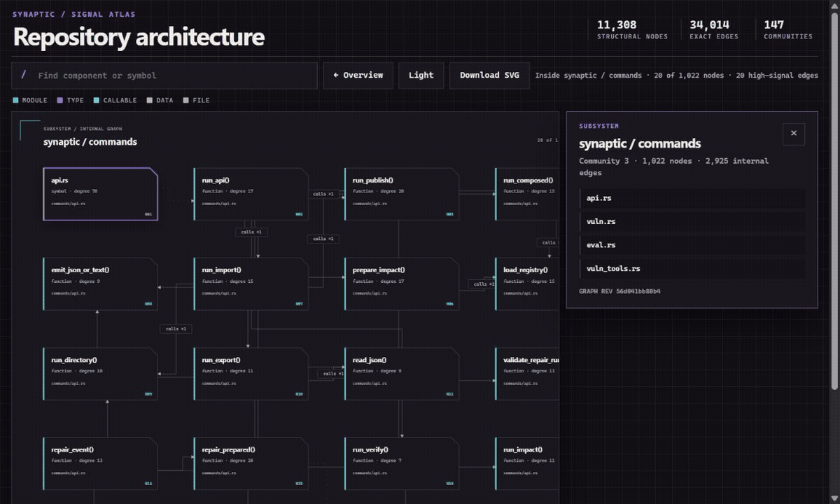Screen dimensions: 840x504
Task: Close the subsystem details panel
Action: click(793, 134)
